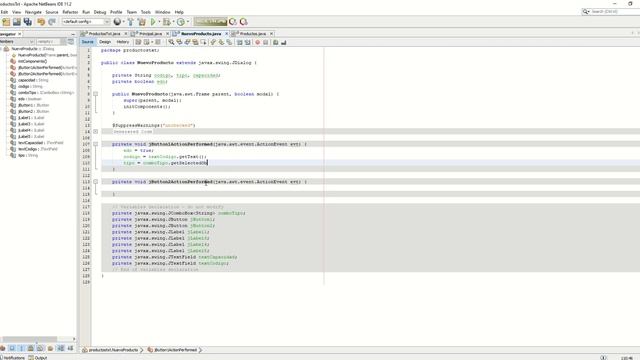This screenshot has height=360, width=640.
Task: Click the Redo toolbar icon
Action: [52, 22]
